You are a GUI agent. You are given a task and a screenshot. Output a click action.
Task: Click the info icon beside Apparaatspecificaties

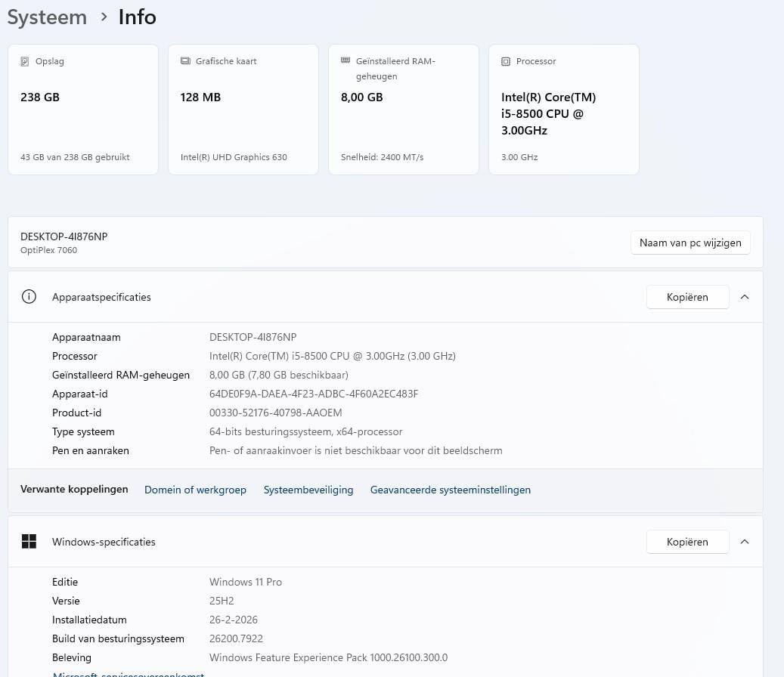[x=29, y=297]
